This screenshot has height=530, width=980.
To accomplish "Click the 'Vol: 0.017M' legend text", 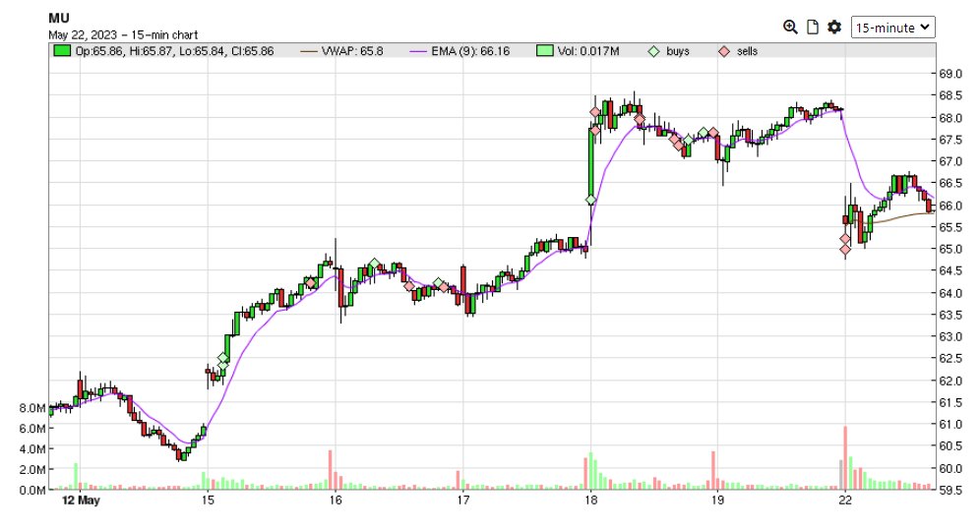I will 588,51.
